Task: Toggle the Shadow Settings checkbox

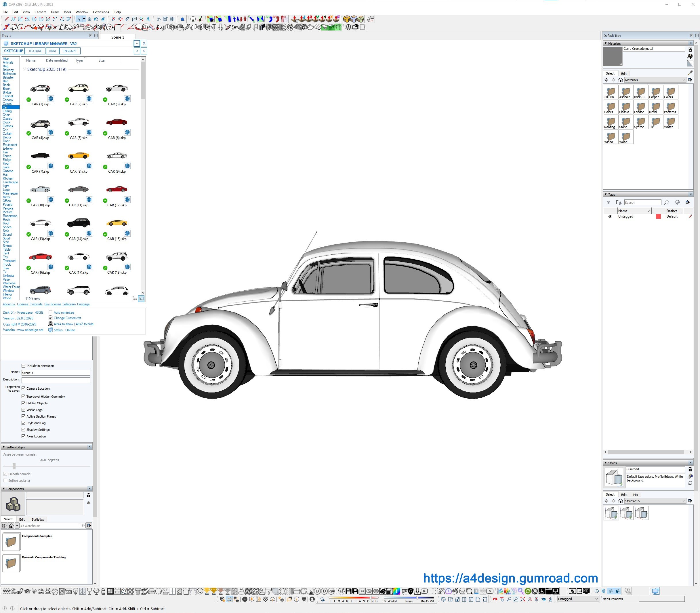Action: (24, 430)
